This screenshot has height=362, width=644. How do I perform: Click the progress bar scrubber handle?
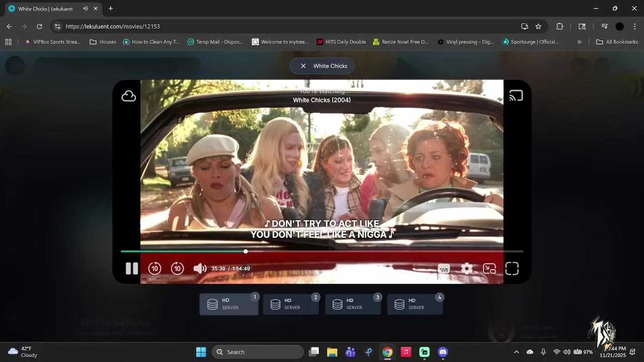[x=246, y=251]
